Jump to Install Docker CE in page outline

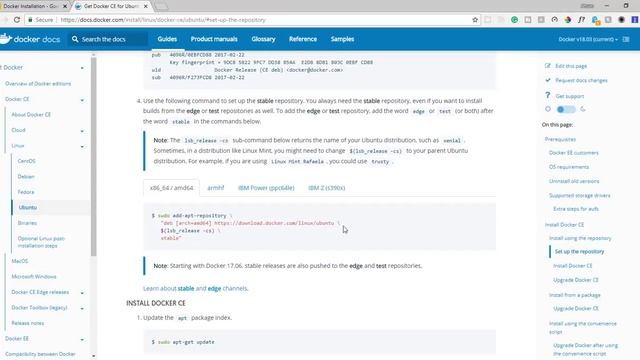(564, 224)
